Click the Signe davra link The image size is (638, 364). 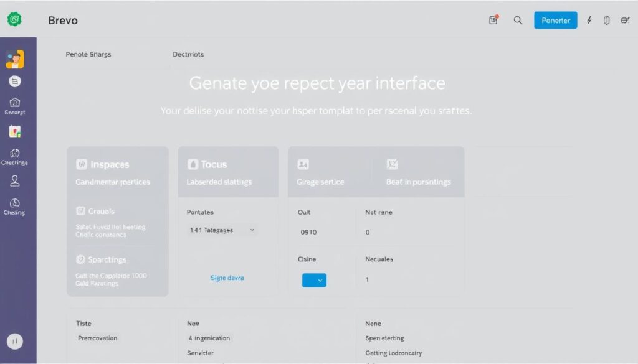tap(227, 278)
